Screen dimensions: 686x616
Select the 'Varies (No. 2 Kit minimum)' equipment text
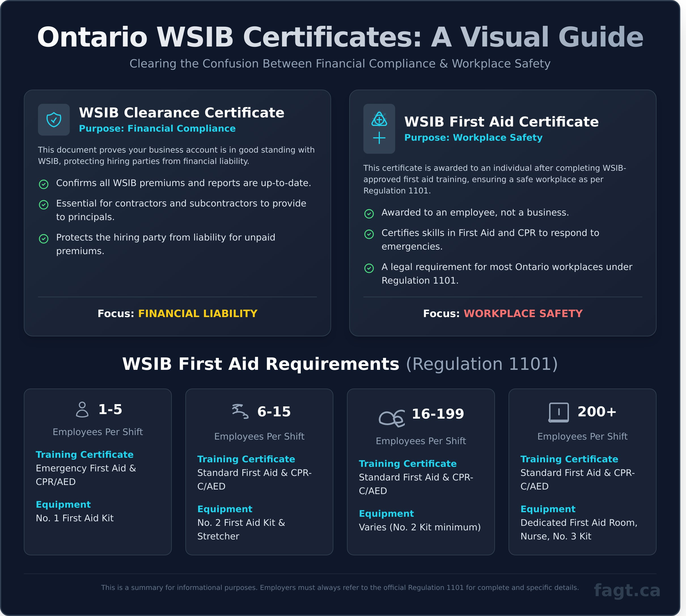[420, 527]
